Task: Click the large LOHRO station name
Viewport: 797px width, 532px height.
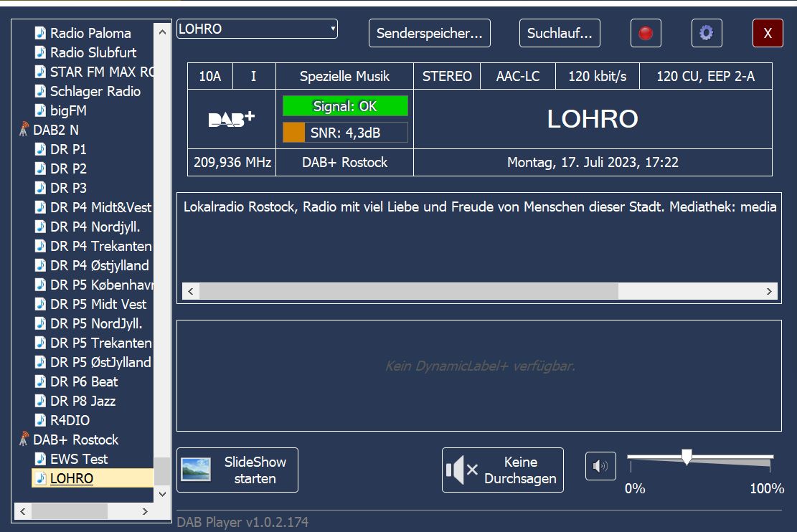Action: [593, 119]
